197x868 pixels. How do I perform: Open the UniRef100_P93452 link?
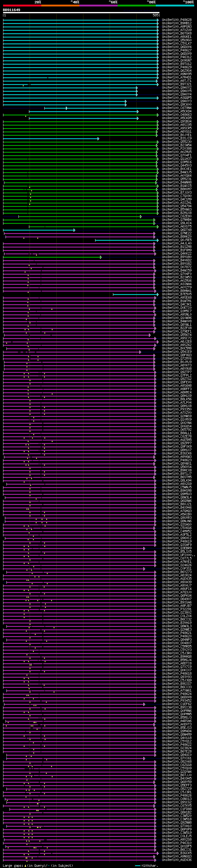pos(176,701)
